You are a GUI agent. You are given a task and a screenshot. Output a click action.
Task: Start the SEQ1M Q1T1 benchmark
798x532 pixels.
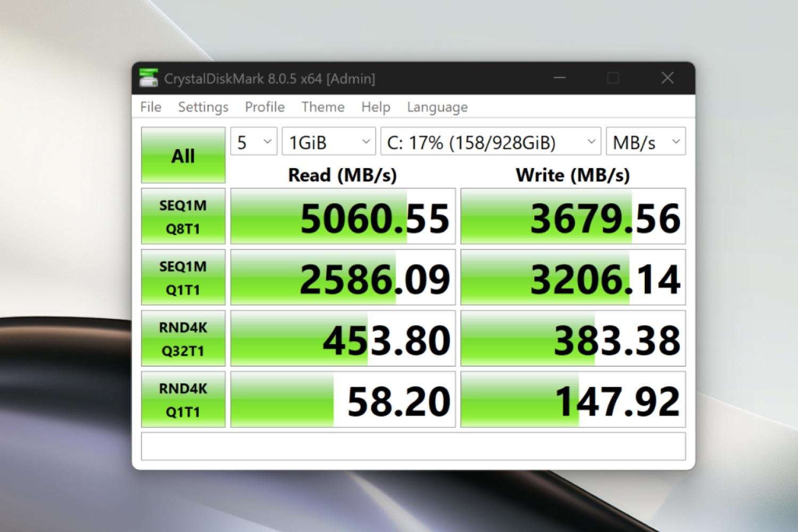(183, 277)
